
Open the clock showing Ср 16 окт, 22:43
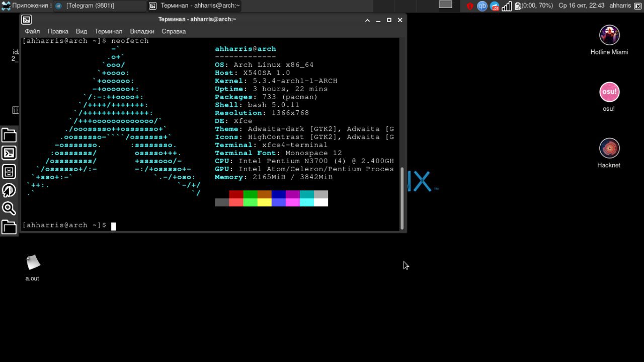[x=581, y=6]
